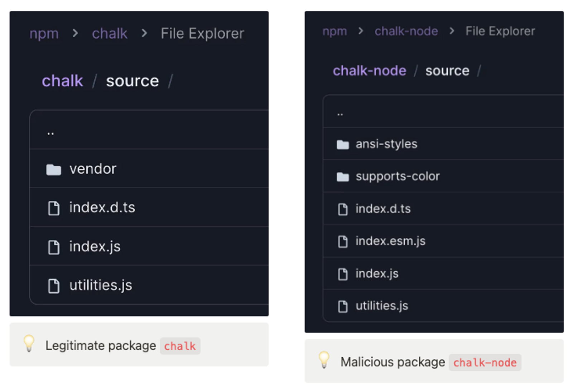Select the source path segment in the chalk panel
The height and width of the screenshot is (392, 573).
coord(133,81)
